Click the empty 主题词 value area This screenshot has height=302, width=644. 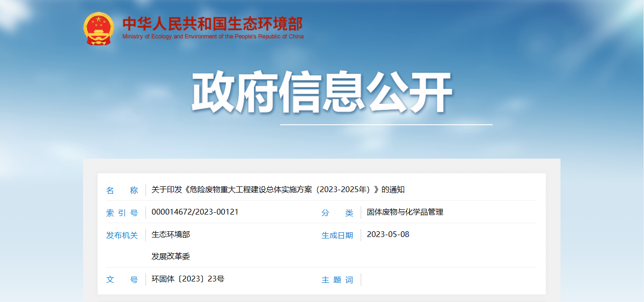[x=449, y=280]
